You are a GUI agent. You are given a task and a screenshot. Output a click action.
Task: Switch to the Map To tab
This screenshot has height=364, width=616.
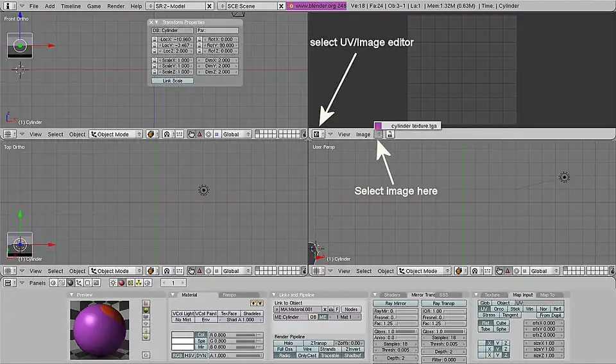point(547,295)
